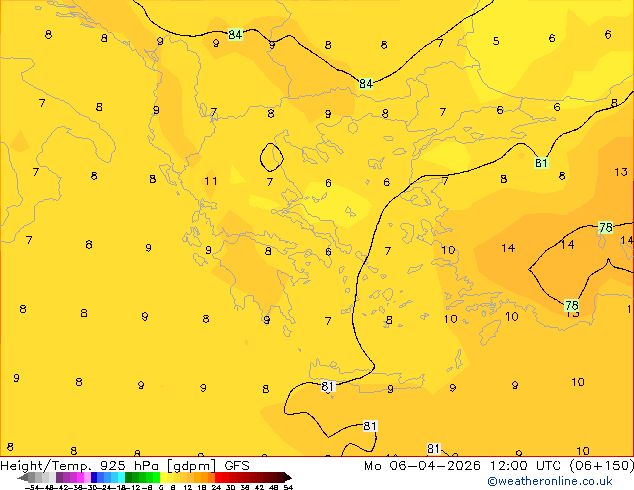Pick the bright red swatch in the scale
The image size is (634, 490).
(218, 477)
